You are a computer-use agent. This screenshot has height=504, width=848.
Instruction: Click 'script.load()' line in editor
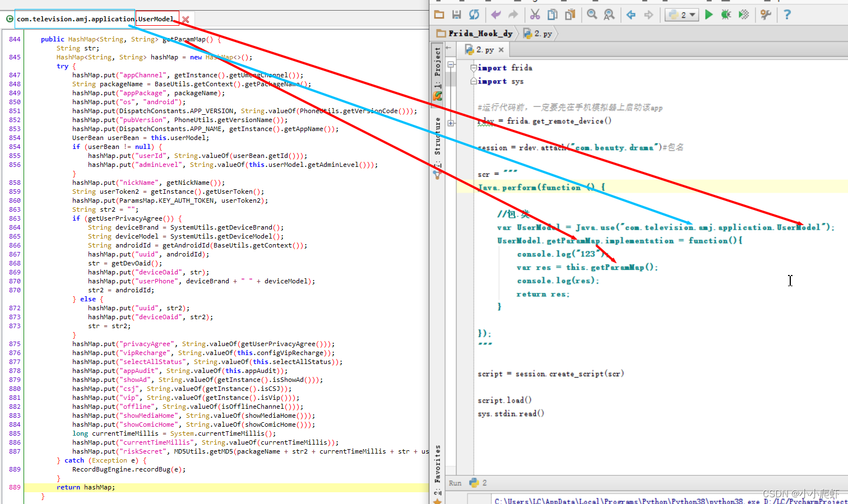504,400
